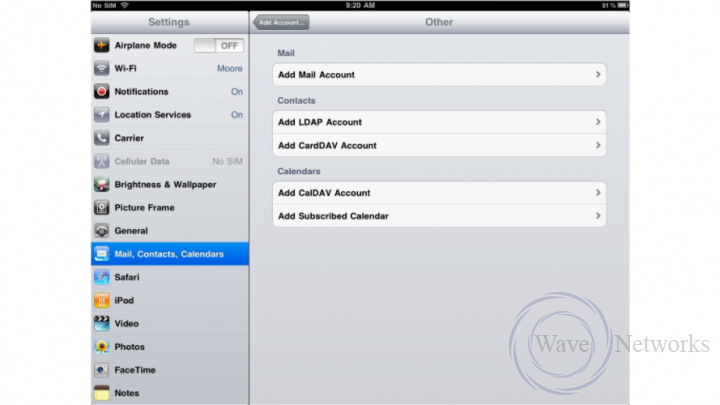Click the Wi-Fi signal icon in status bar
This screenshot has height=405, width=720.
coord(124,6)
